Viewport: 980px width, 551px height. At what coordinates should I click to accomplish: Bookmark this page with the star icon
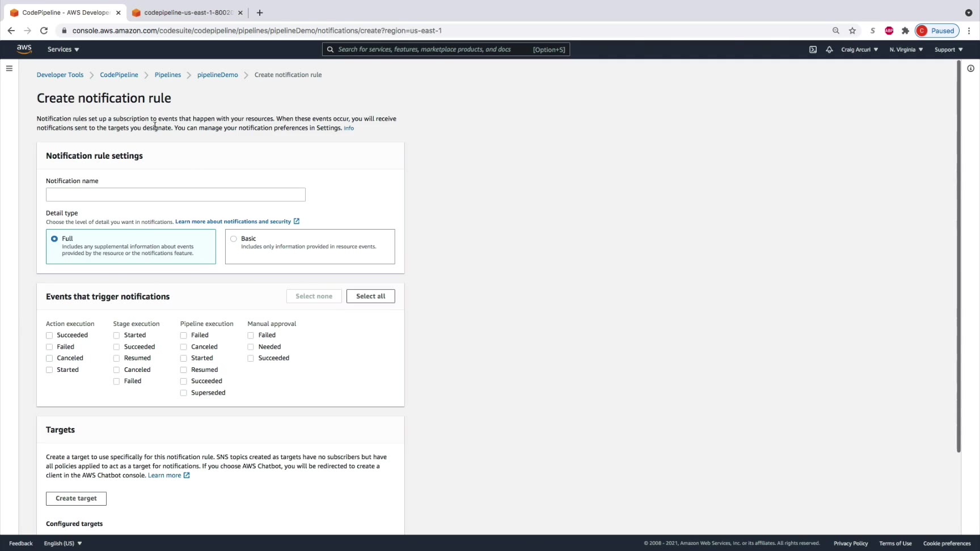click(x=852, y=31)
